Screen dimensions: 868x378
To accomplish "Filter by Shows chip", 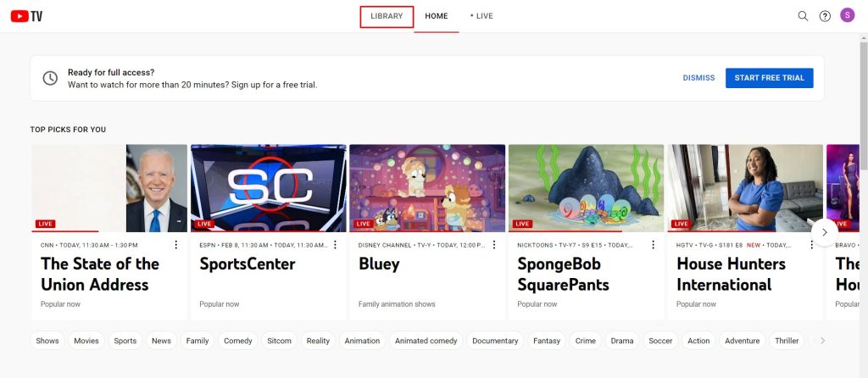I will tap(47, 341).
